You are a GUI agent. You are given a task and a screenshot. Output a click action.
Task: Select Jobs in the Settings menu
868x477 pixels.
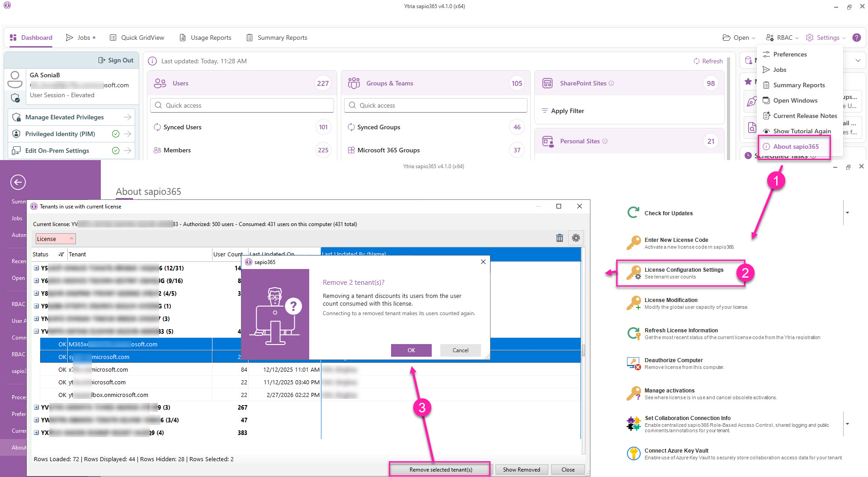(779, 70)
